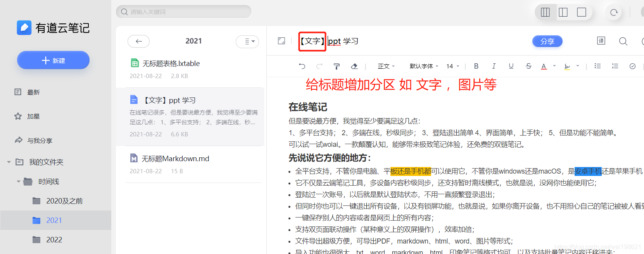Open the 2020及之前 folder
Viewport: 644px width, 254px height.
(58, 201)
